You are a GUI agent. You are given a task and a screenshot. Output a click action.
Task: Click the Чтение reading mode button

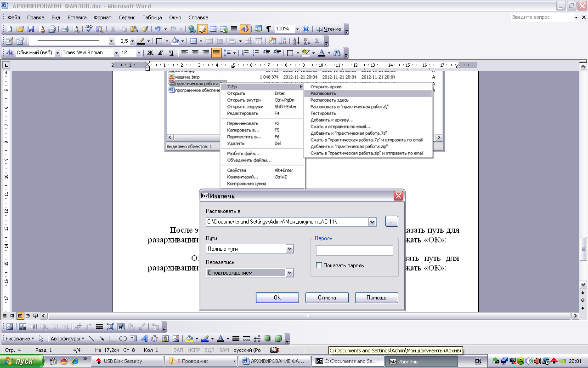329,29
